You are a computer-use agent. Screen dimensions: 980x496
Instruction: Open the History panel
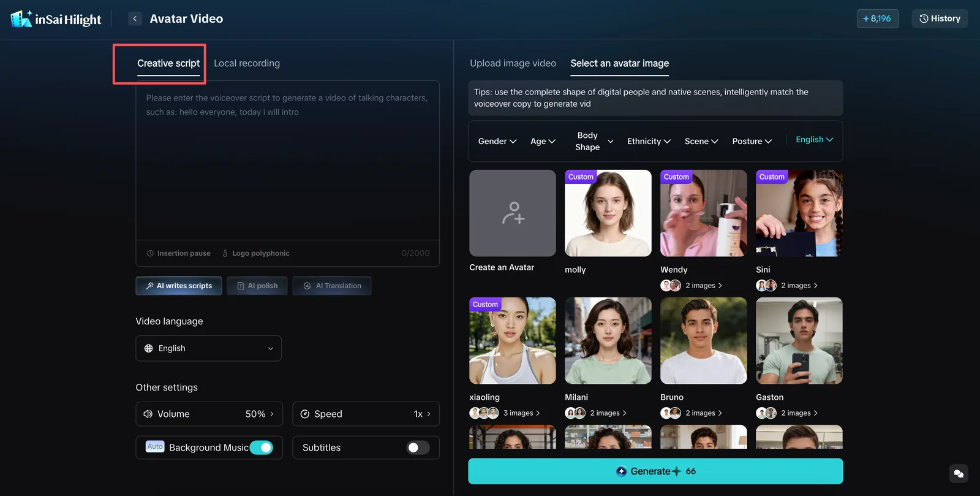click(940, 18)
